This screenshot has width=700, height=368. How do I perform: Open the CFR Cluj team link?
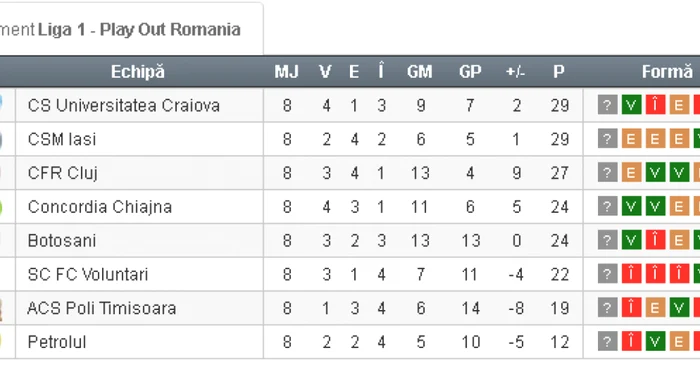coord(62,173)
